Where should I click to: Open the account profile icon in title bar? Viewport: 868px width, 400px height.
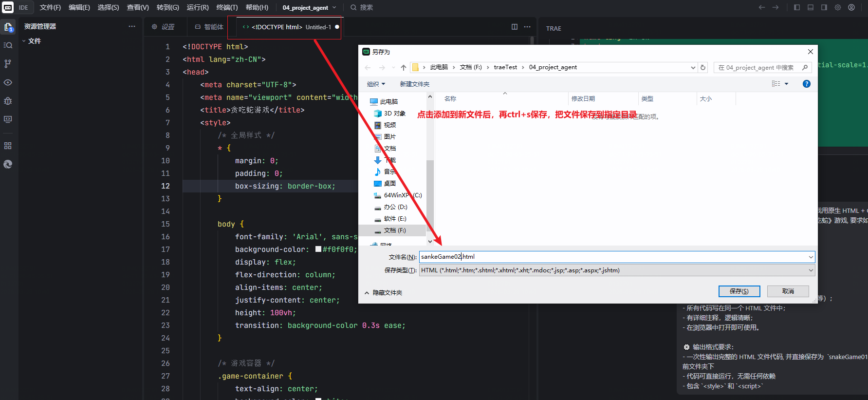coord(851,7)
